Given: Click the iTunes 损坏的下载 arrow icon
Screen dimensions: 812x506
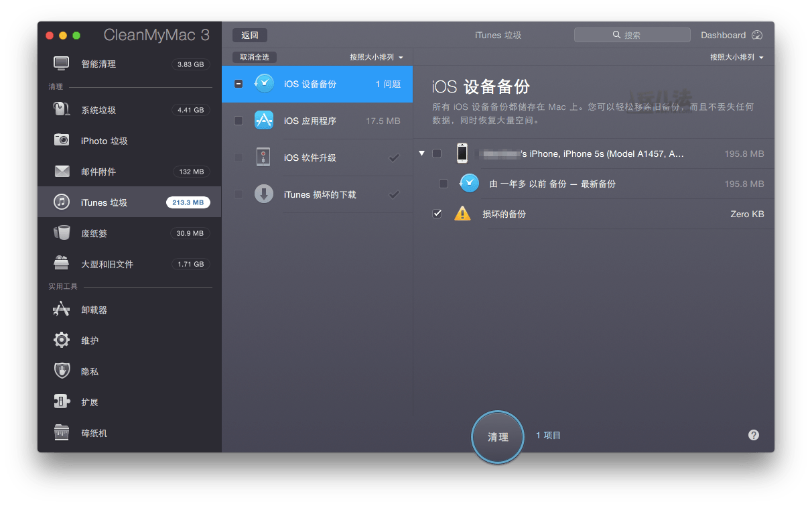Looking at the screenshot, I should pos(264,194).
